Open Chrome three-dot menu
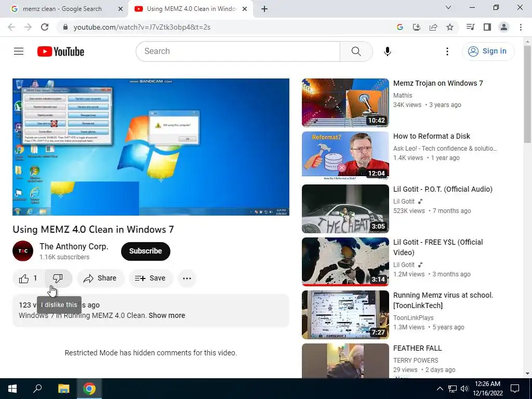 521,27
